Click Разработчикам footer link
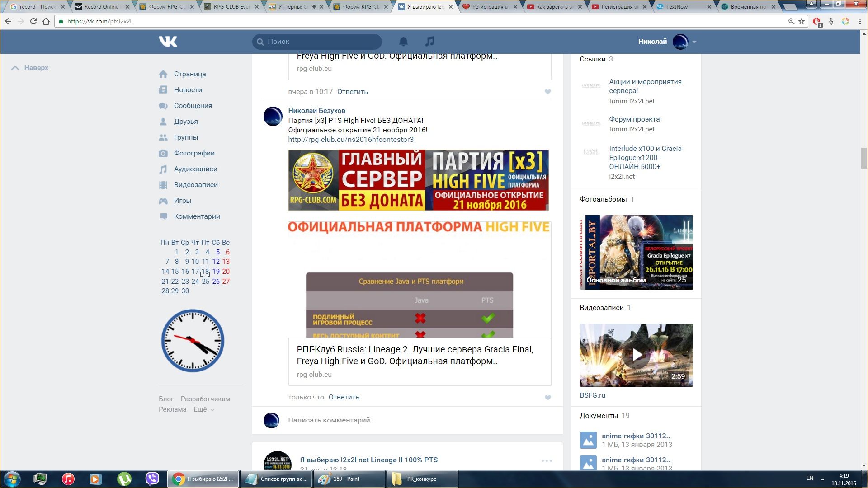The height and width of the screenshot is (488, 868). (x=205, y=399)
